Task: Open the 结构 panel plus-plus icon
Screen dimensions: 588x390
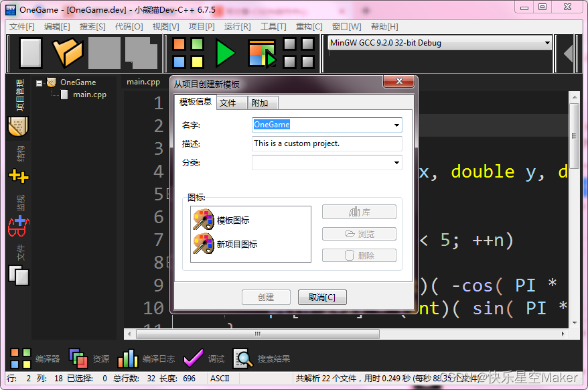Action: pos(18,176)
